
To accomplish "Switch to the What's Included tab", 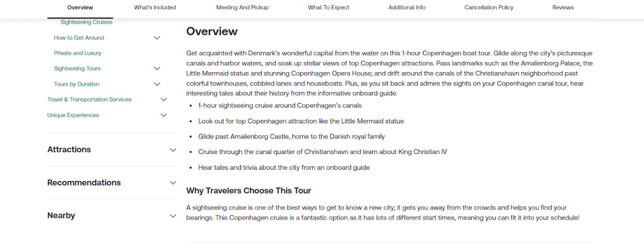I will pos(155,7).
